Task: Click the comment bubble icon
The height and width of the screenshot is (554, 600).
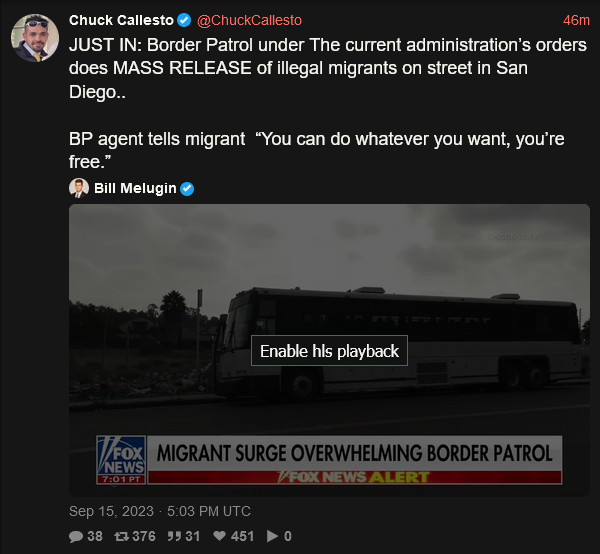Action: pyautogui.click(x=76, y=536)
